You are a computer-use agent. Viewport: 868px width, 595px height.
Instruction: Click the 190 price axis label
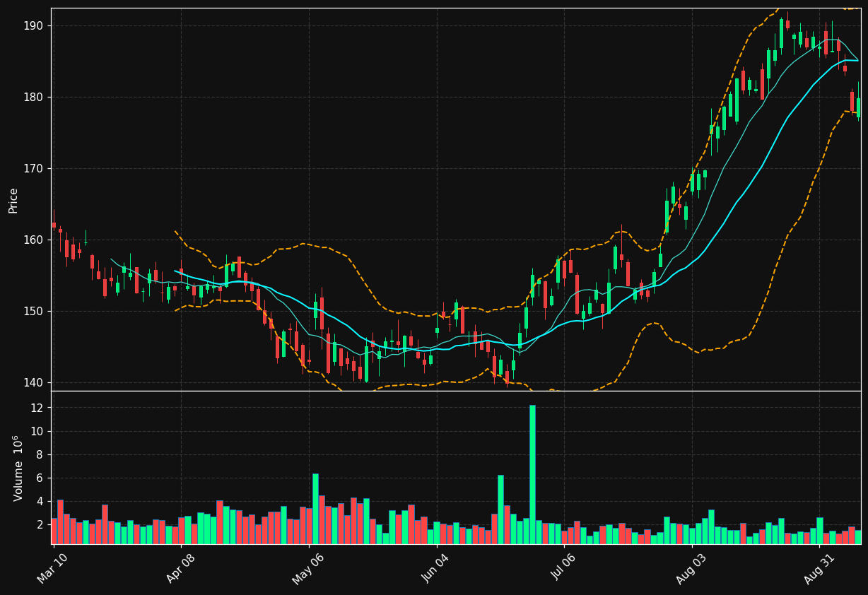pos(33,26)
